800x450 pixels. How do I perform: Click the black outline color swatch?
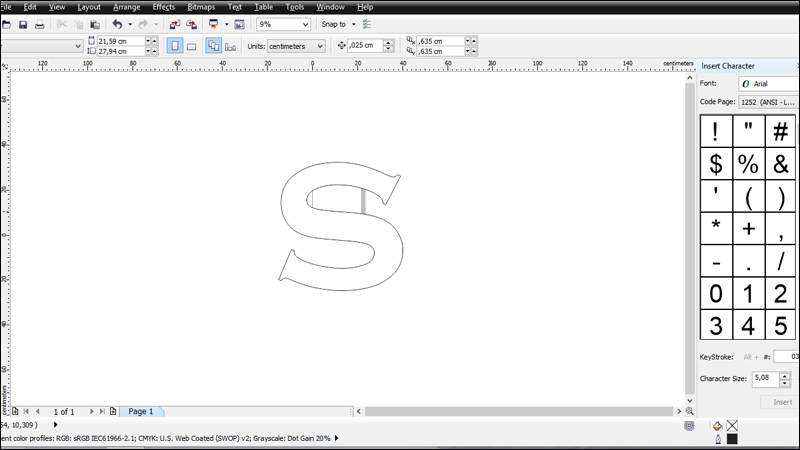coord(732,438)
